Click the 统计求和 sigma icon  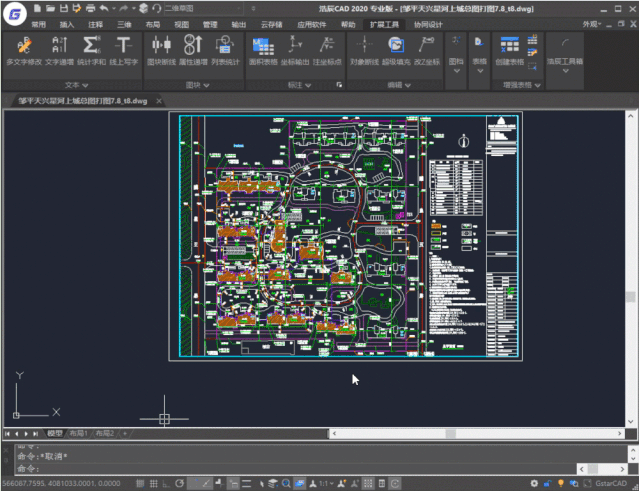pyautogui.click(x=90, y=45)
